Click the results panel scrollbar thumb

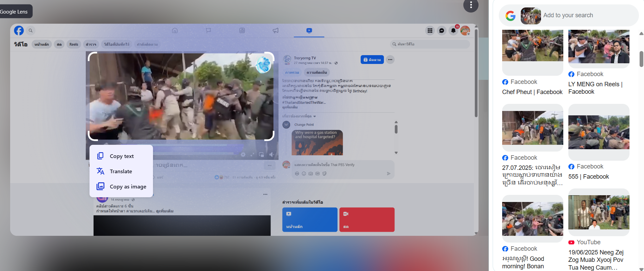(x=641, y=59)
